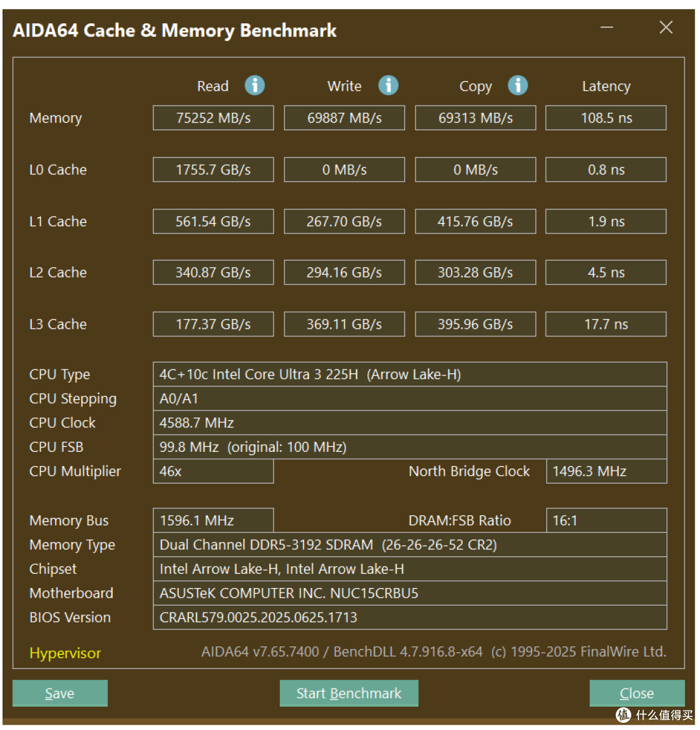Image resolution: width=700 pixels, height=730 pixels.
Task: Click the DRAM:FSB Ratio value 16:1
Action: point(607,520)
